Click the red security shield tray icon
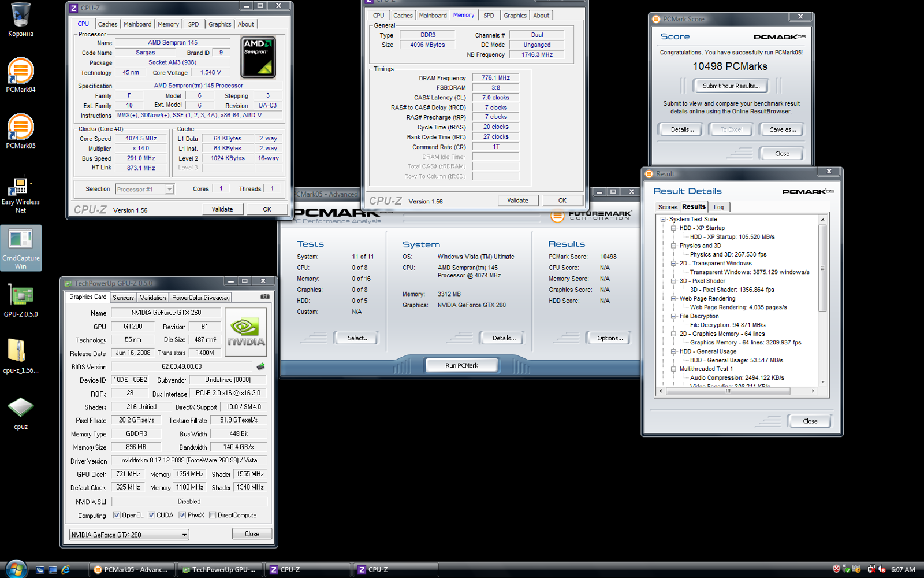 pos(836,569)
